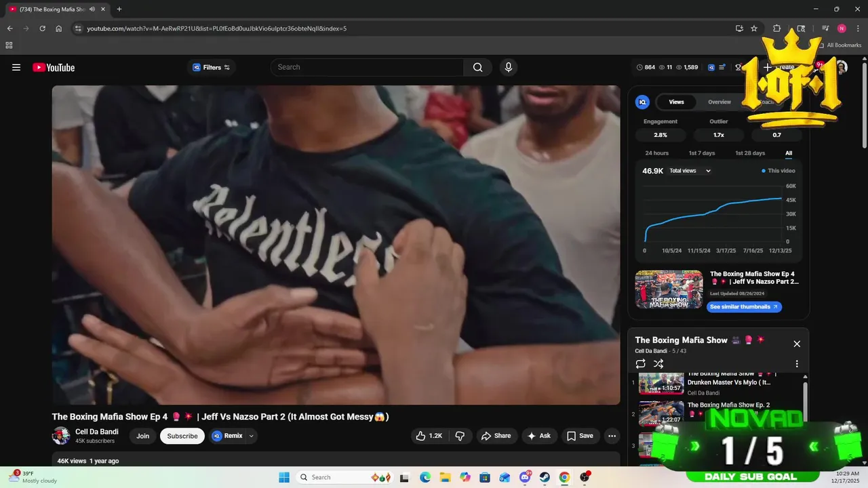Select the All time range

789,153
